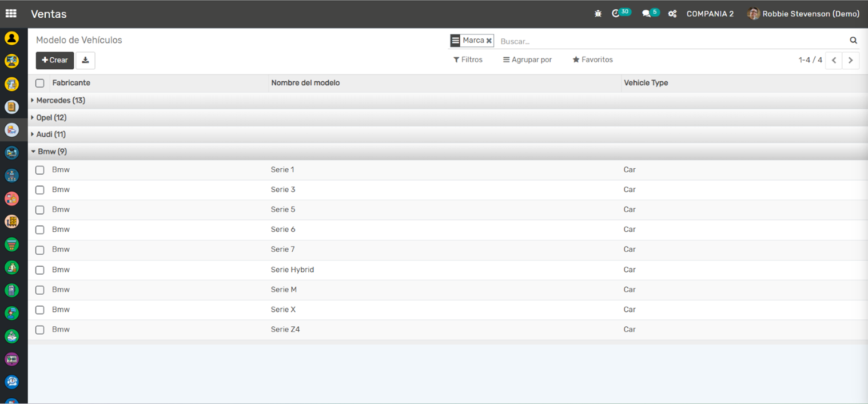Screen dimensions: 868x404
Task: Go to next page arrow
Action: point(850,60)
